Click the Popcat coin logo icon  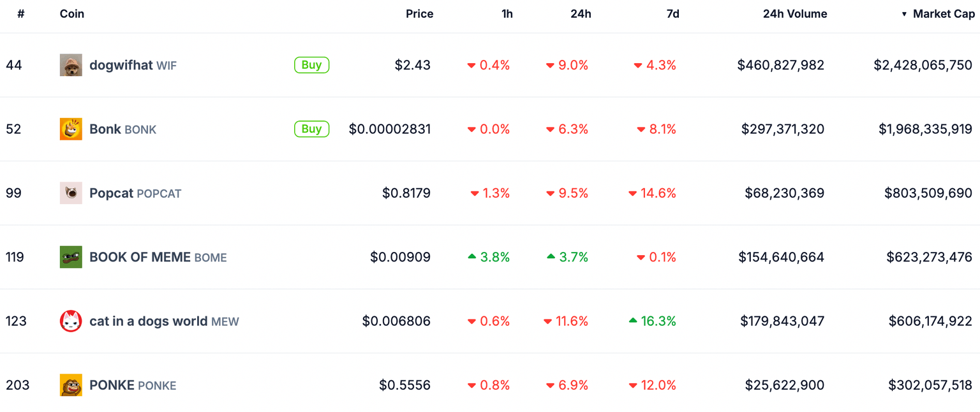71,193
